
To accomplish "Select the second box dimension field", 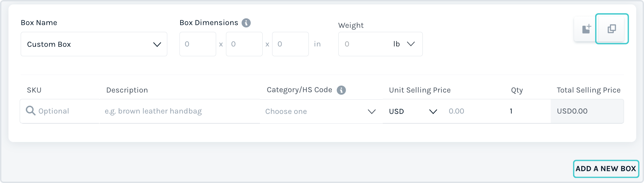I will (244, 44).
